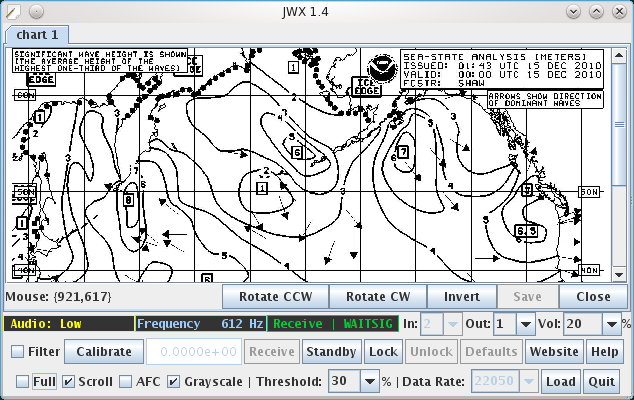Viewport: 634px width, 400px height.
Task: Check the Full option
Action: tap(22, 382)
